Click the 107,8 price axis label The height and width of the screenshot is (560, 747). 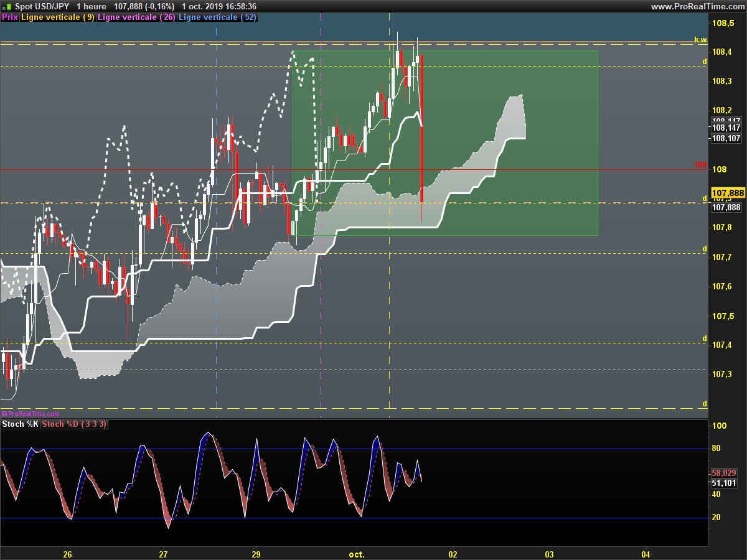723,228
